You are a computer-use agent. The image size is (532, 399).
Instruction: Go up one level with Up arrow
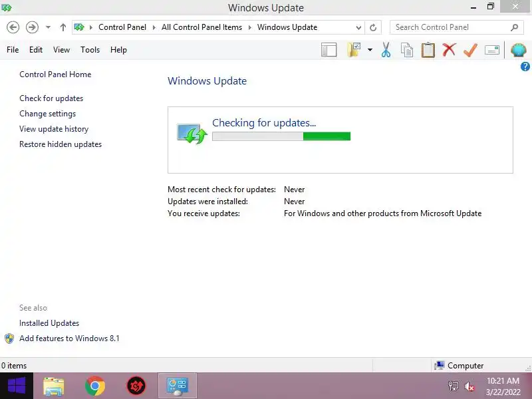[63, 27]
